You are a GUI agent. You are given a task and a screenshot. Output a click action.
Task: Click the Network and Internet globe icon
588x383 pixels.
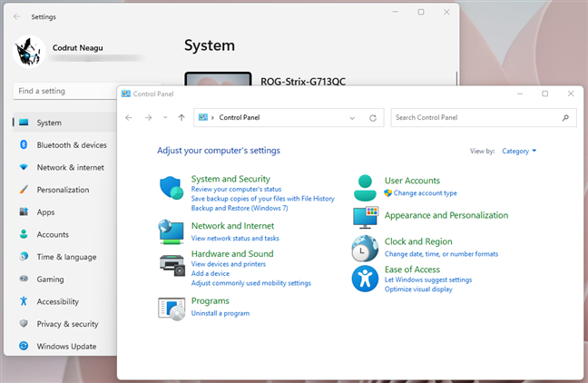tap(171, 231)
